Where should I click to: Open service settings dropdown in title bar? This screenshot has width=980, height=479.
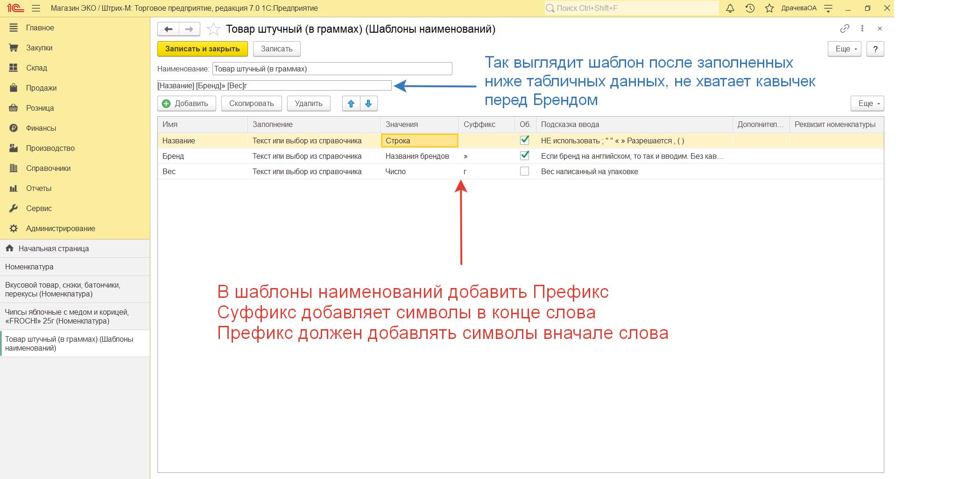tap(828, 8)
